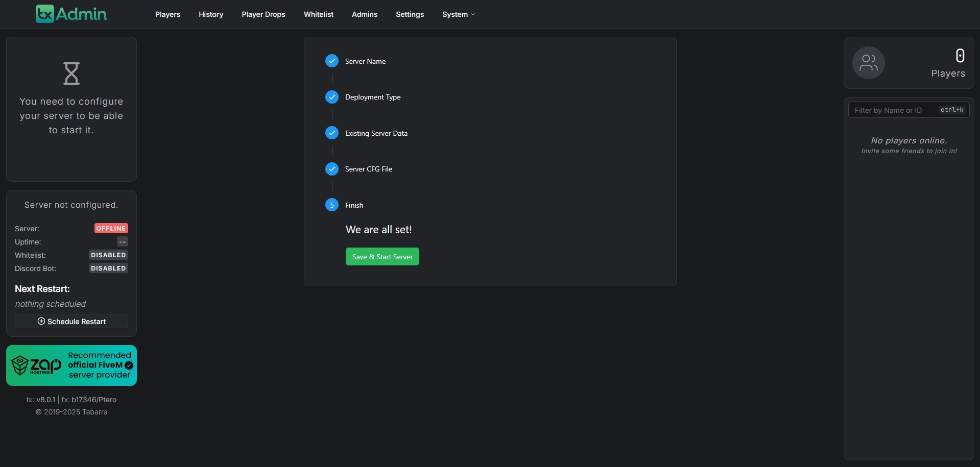This screenshot has width=980, height=467.
Task: Click the step 5 Finish circle icon
Action: tap(332, 205)
